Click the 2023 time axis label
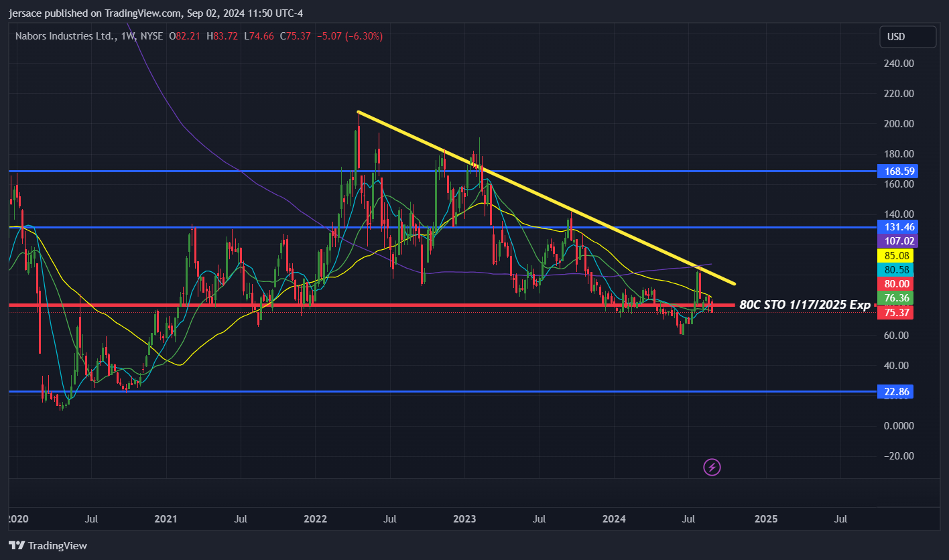This screenshot has width=949, height=560. [x=464, y=519]
